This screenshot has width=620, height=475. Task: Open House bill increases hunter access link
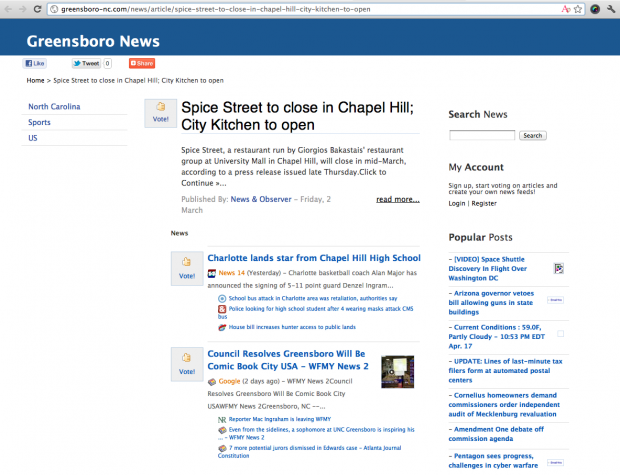coord(292,327)
